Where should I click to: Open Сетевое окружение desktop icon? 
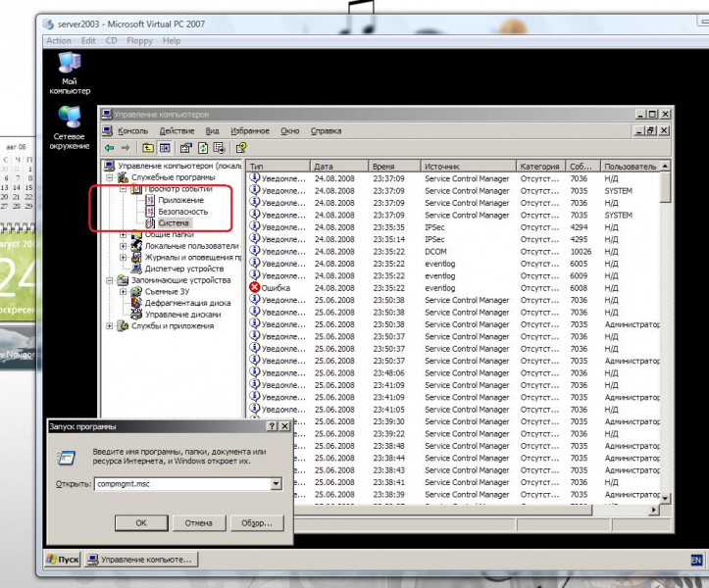tap(70, 127)
